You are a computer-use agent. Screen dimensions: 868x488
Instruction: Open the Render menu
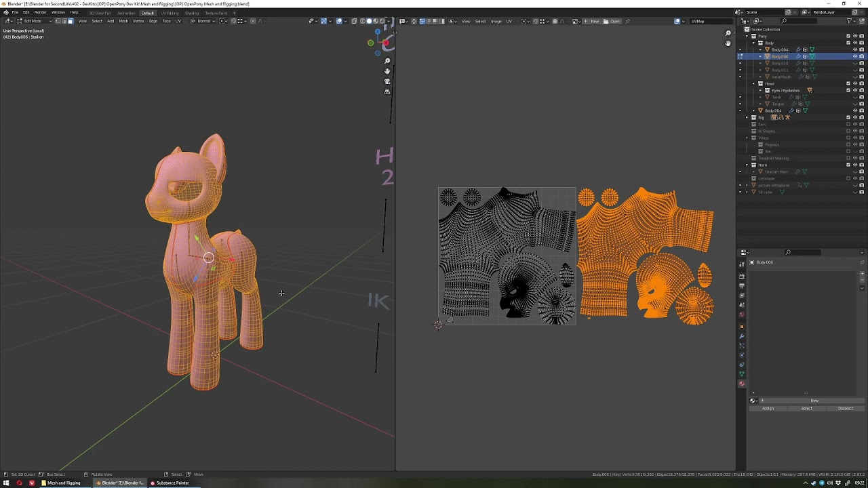point(40,12)
